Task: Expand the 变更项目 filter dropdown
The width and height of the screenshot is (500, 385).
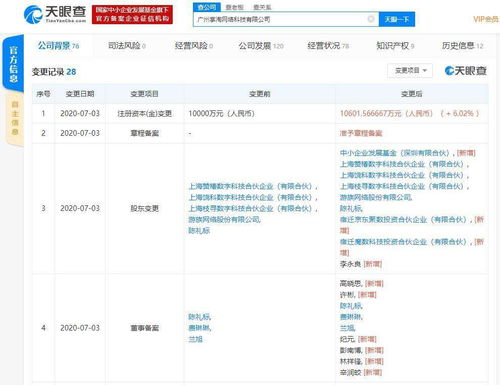Action: coord(410,71)
